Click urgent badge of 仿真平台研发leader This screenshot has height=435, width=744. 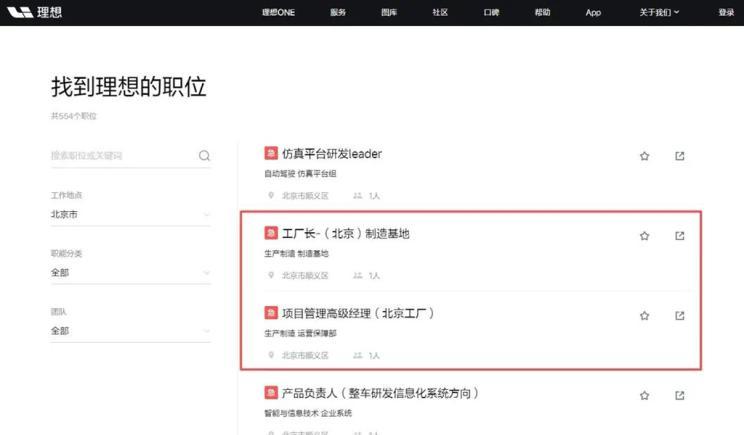tap(271, 153)
